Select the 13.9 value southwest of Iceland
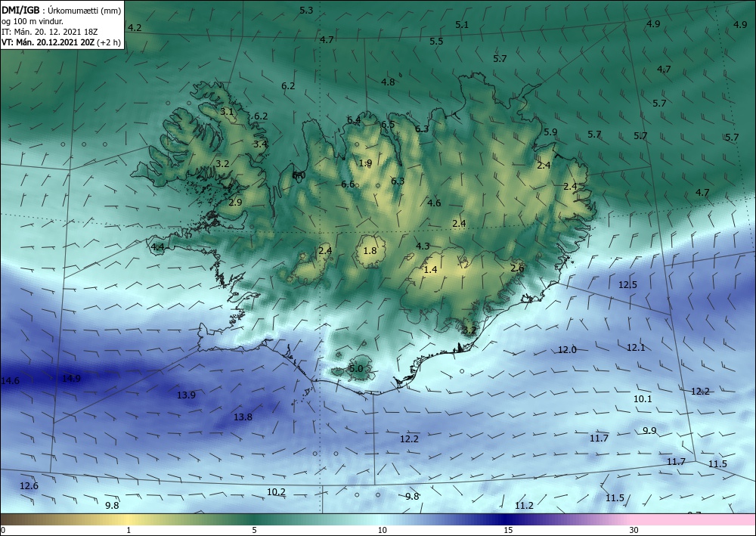756x536 pixels. 186,395
